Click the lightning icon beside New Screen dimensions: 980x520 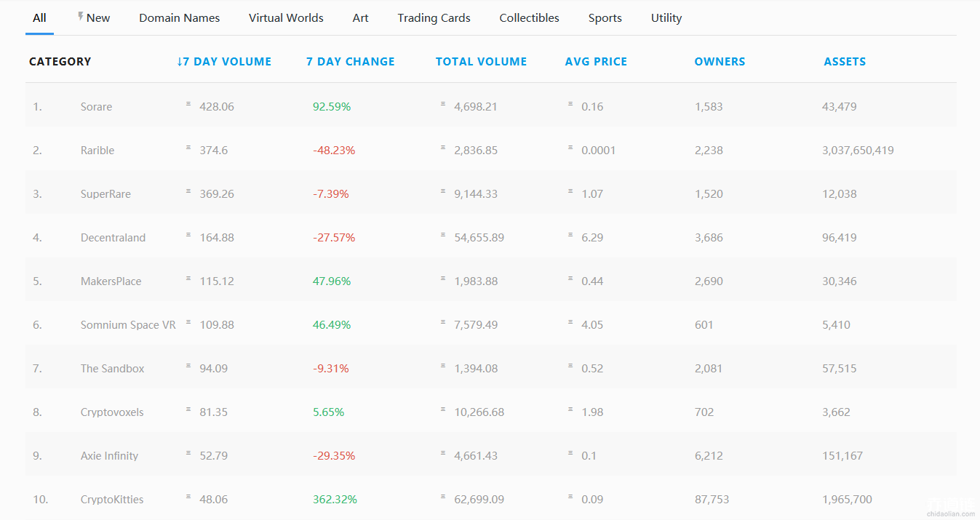tap(81, 16)
